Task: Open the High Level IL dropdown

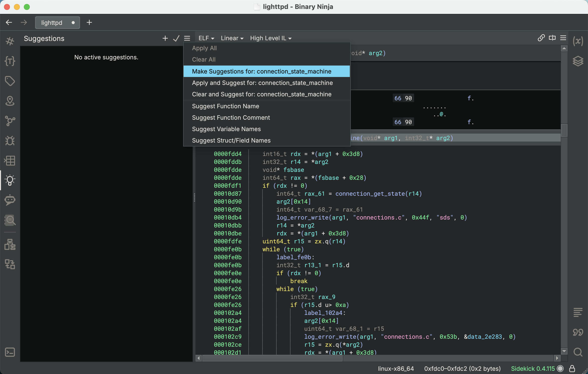Action: (x=271, y=38)
